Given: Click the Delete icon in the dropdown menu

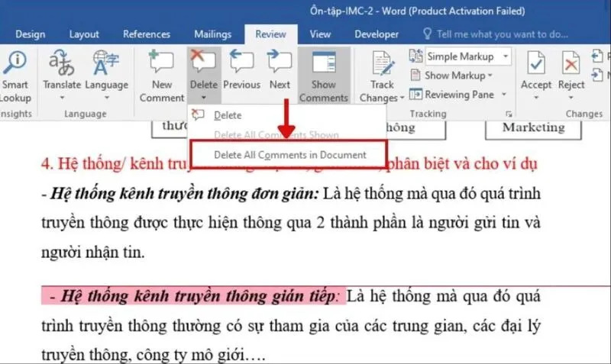Looking at the screenshot, I should (198, 114).
